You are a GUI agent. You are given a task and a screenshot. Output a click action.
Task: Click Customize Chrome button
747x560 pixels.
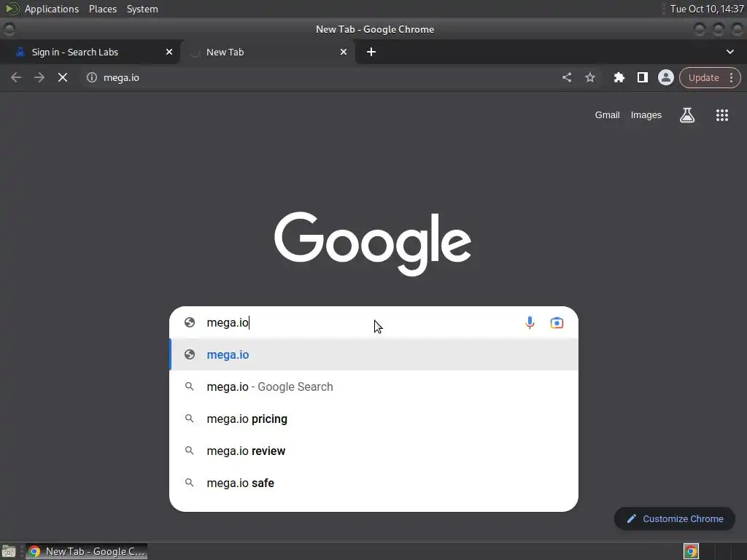coord(675,518)
